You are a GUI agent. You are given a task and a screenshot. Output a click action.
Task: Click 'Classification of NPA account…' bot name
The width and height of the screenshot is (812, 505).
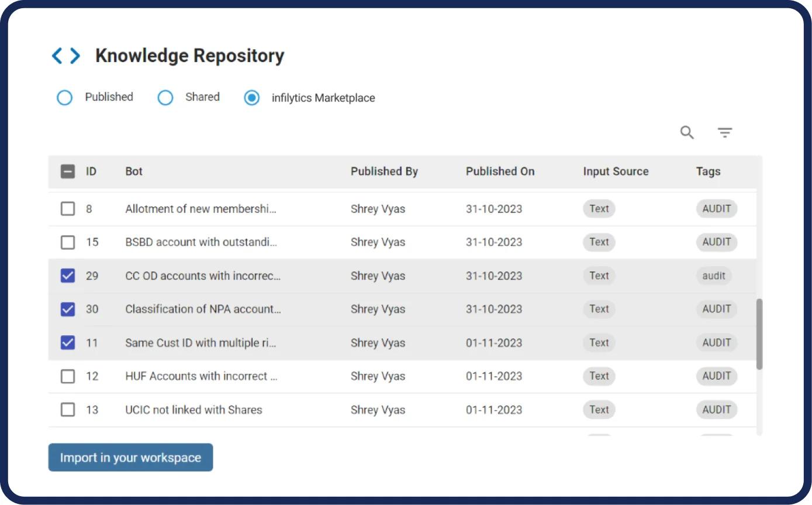tap(203, 309)
